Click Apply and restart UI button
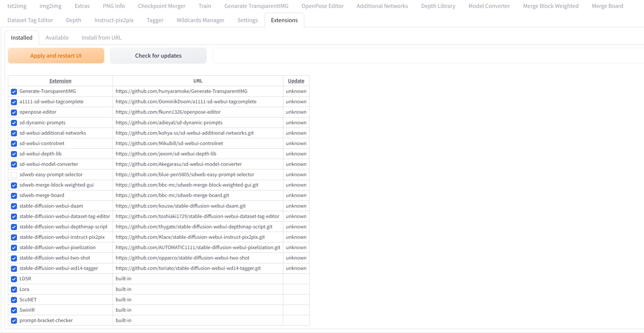The height and width of the screenshot is (333, 644). coord(56,56)
